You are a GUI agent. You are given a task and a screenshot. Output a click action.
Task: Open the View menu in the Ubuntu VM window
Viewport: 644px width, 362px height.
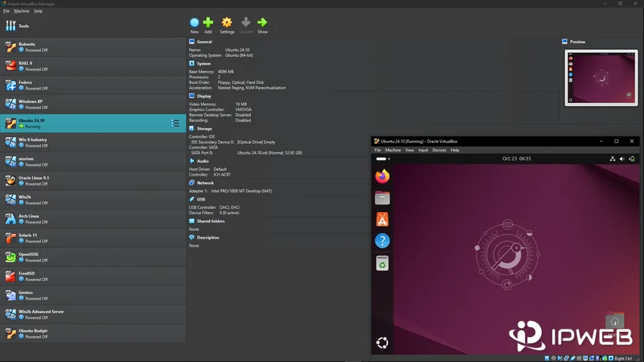pos(409,150)
